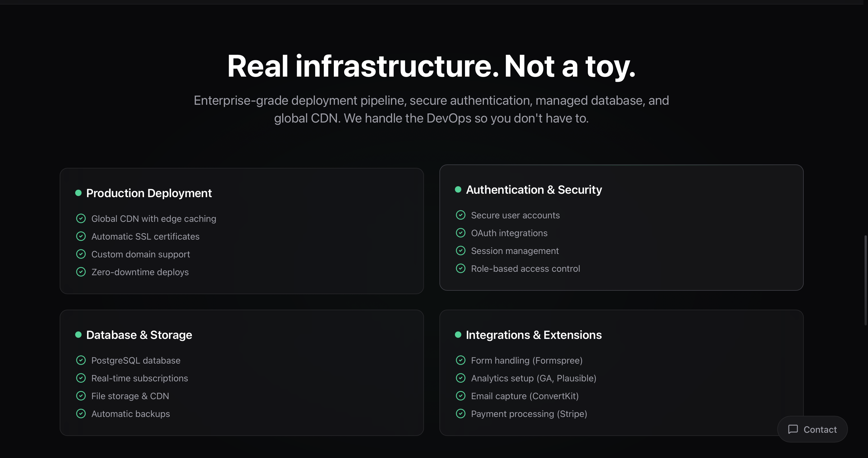Click check icon beside OAuth integrations
The height and width of the screenshot is (458, 868).
coord(461,233)
